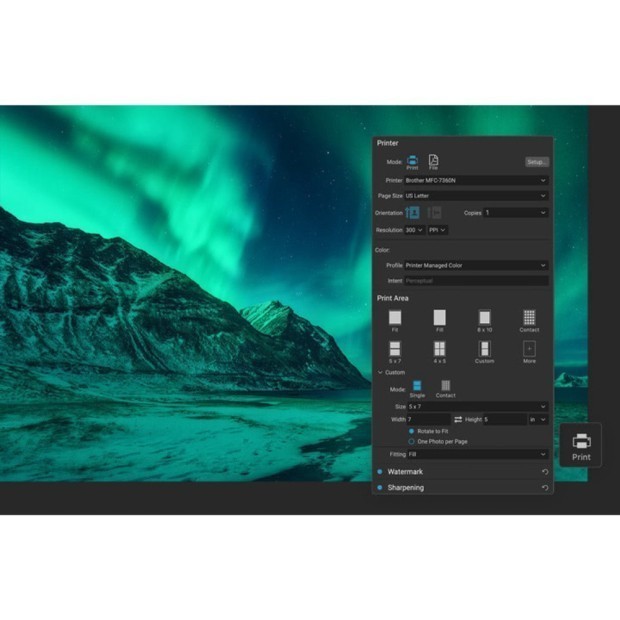The height and width of the screenshot is (620, 620).
Task: Open the Resolution 300 dropdown
Action: tap(414, 230)
